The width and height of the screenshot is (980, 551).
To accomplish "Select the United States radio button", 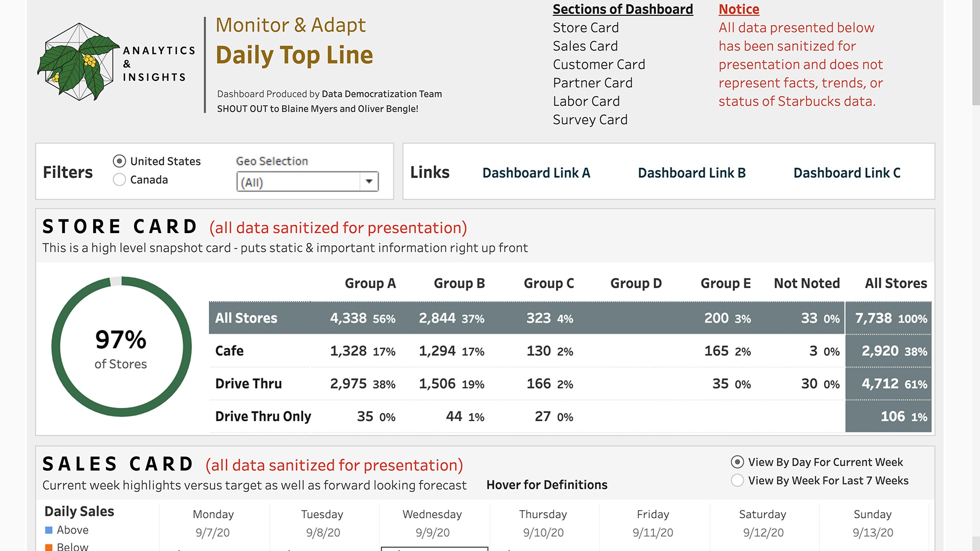I will pyautogui.click(x=119, y=162).
